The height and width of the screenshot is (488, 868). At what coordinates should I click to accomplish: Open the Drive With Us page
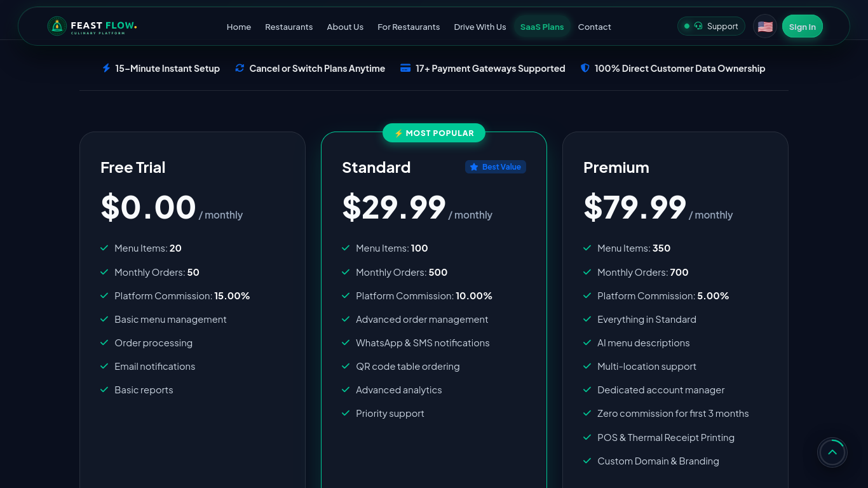point(480,27)
